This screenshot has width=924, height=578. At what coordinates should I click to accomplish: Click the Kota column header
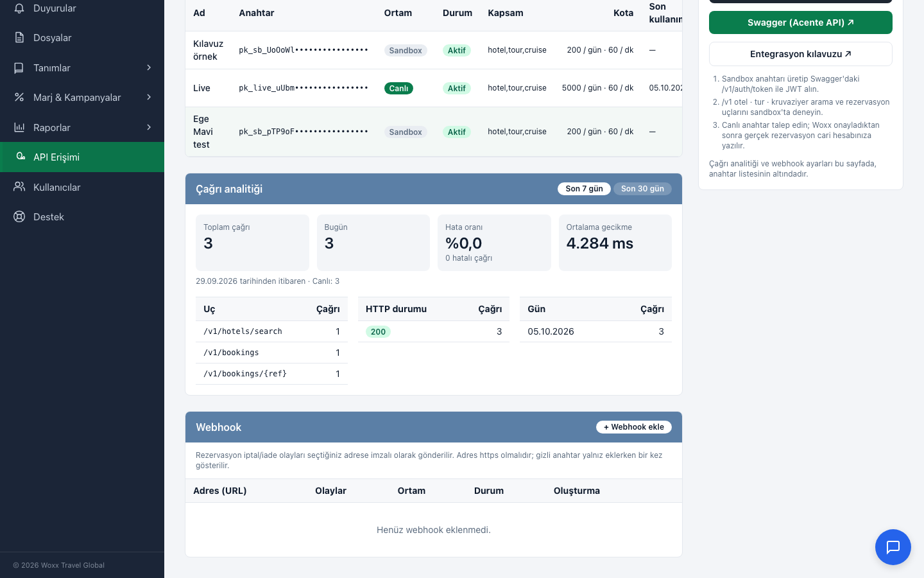coord(623,13)
